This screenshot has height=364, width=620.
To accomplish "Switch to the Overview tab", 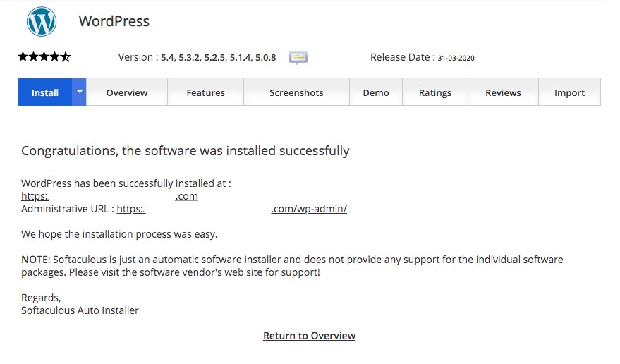I will tap(127, 92).
